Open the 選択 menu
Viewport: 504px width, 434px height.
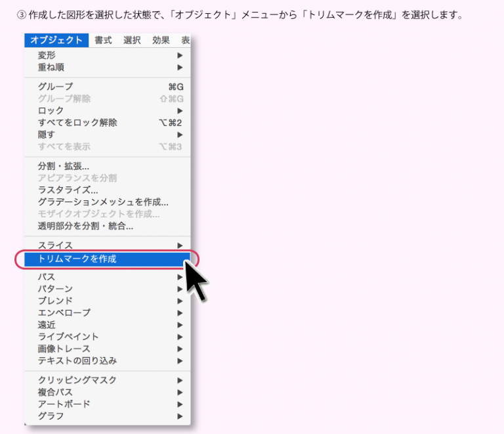pos(132,40)
